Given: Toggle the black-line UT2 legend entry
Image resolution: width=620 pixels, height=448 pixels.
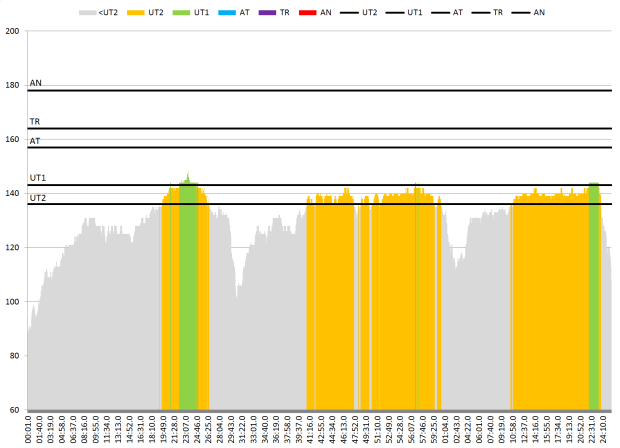Looking at the screenshot, I should pos(349,12).
